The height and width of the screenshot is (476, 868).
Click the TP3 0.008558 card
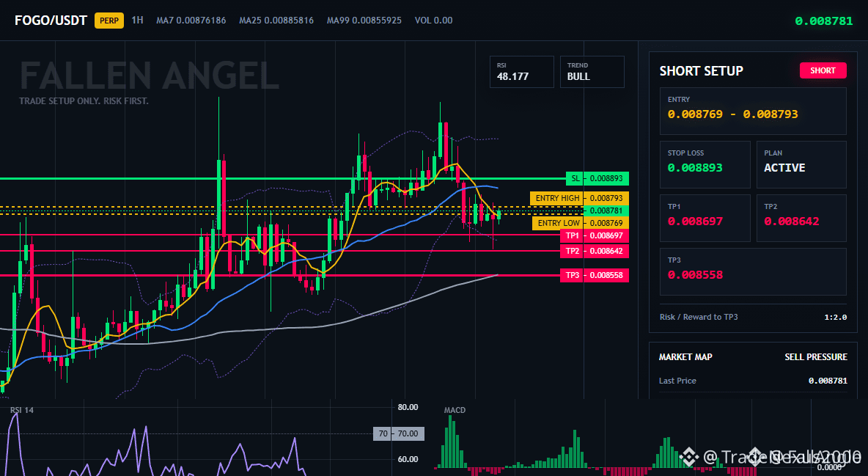753,271
